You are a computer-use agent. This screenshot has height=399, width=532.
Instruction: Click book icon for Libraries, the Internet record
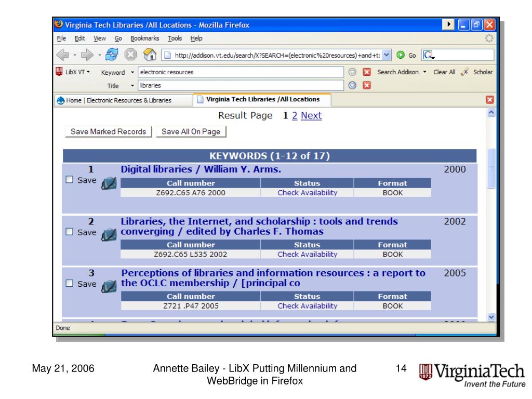(x=109, y=235)
